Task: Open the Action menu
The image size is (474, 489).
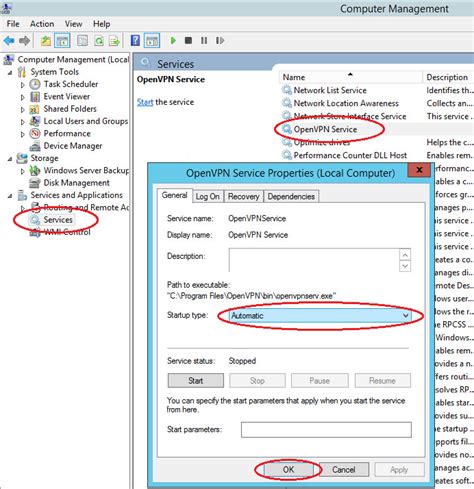Action: (x=42, y=24)
